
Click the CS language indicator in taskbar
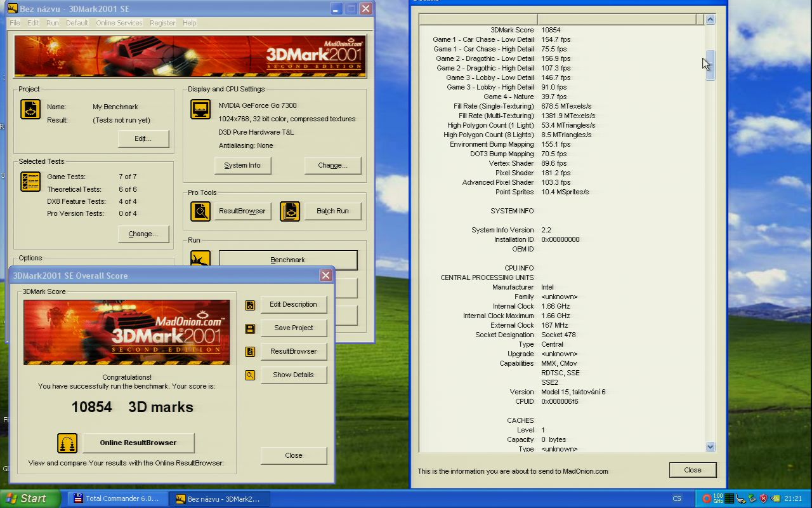tap(677, 498)
